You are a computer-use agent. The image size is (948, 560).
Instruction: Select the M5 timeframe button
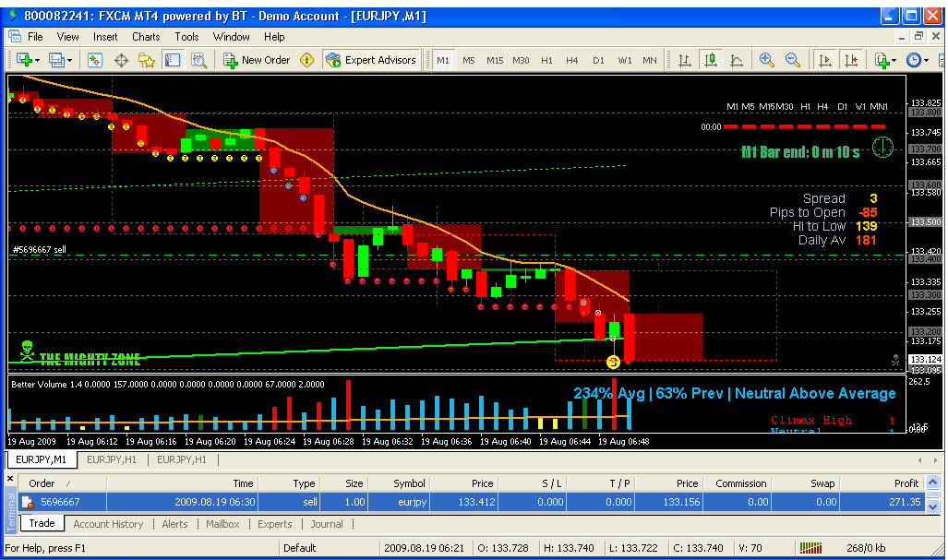point(469,60)
